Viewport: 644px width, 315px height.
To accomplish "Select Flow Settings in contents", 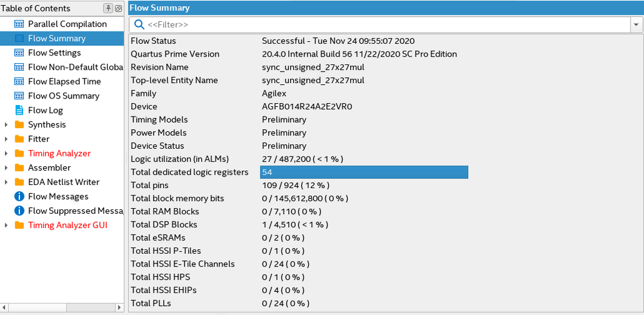I will [x=54, y=53].
